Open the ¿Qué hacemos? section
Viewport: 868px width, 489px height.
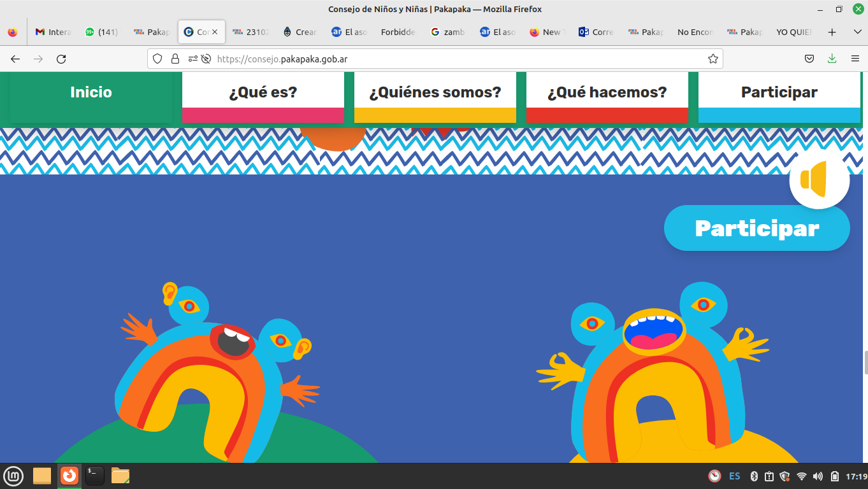click(607, 97)
